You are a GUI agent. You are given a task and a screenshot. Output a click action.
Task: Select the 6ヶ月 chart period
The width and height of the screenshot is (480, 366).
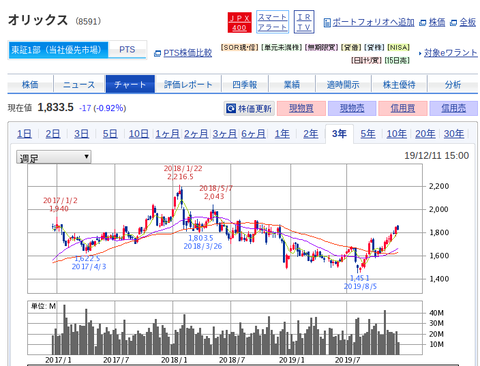pos(253,134)
